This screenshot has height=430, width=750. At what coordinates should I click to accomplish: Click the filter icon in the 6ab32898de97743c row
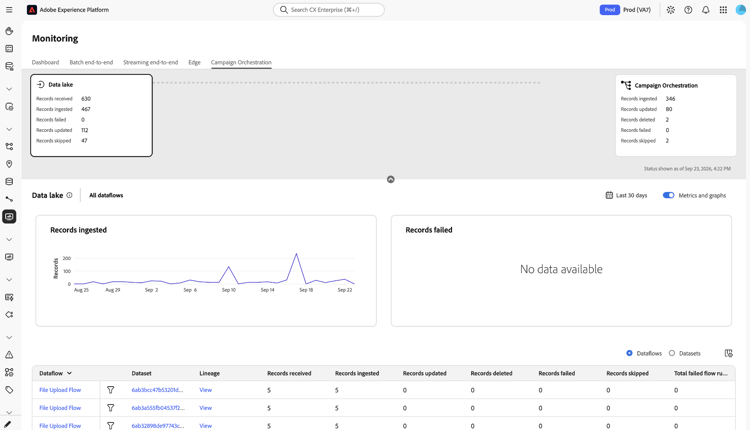pos(110,426)
